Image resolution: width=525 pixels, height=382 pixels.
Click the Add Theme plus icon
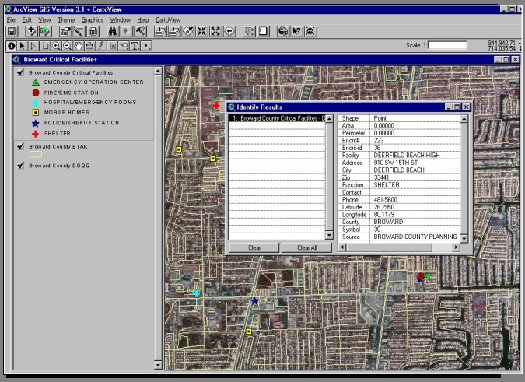(31, 31)
